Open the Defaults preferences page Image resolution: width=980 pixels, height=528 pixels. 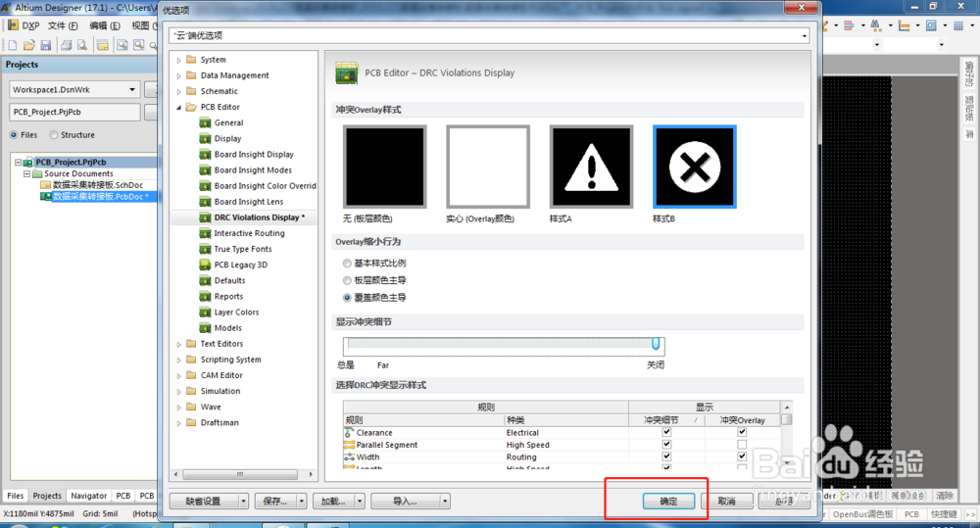(230, 280)
